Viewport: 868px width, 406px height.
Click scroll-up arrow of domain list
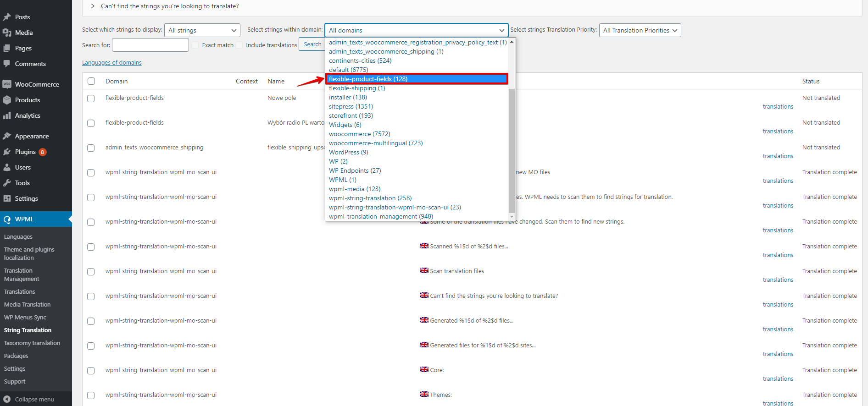512,42
